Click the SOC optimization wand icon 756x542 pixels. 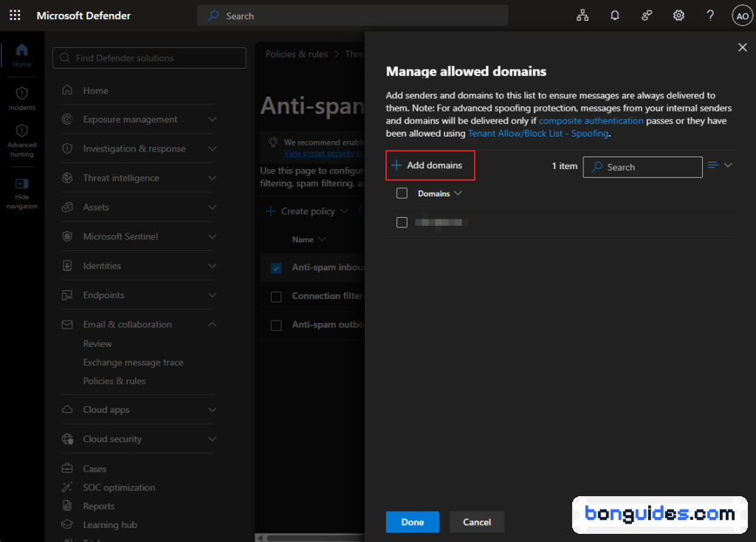[67, 487]
